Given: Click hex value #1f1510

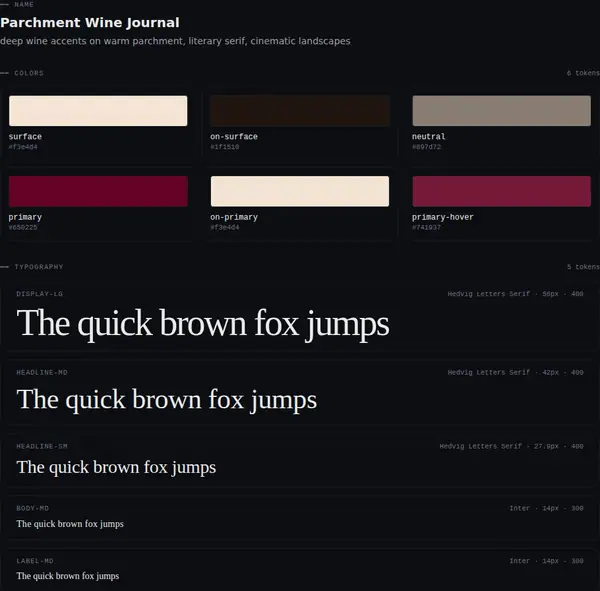Looking at the screenshot, I should coord(225,147).
